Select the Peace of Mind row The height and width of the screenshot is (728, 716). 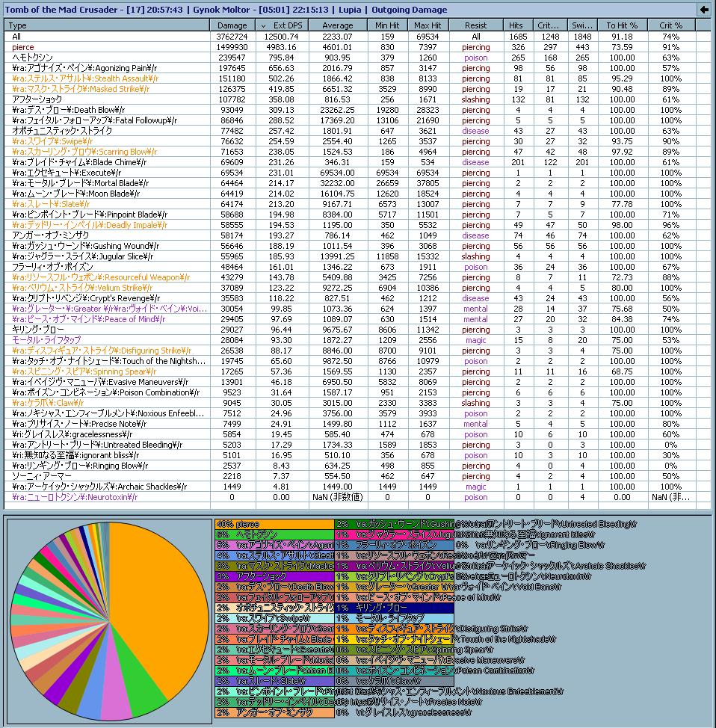[x=357, y=319]
